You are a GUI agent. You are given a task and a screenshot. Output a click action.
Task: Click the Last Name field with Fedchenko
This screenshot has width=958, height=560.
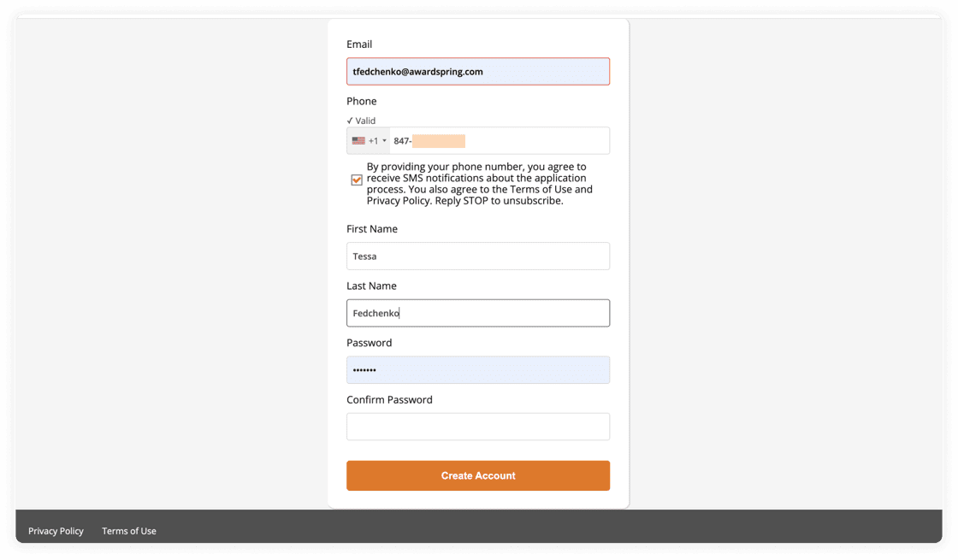click(478, 313)
